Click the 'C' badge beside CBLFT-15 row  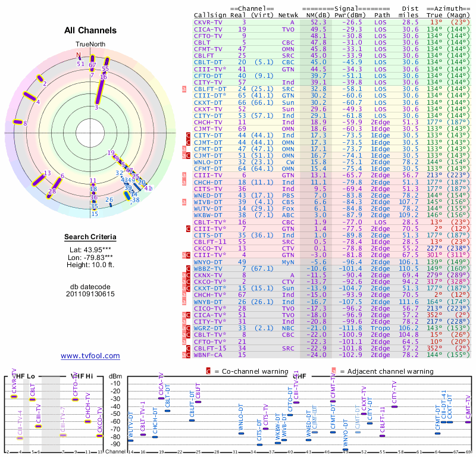(188, 348)
